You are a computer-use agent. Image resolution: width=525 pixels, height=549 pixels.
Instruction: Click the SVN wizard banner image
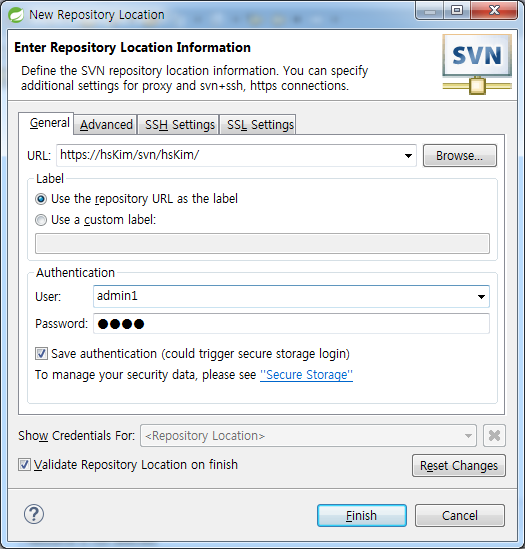pyautogui.click(x=477, y=64)
